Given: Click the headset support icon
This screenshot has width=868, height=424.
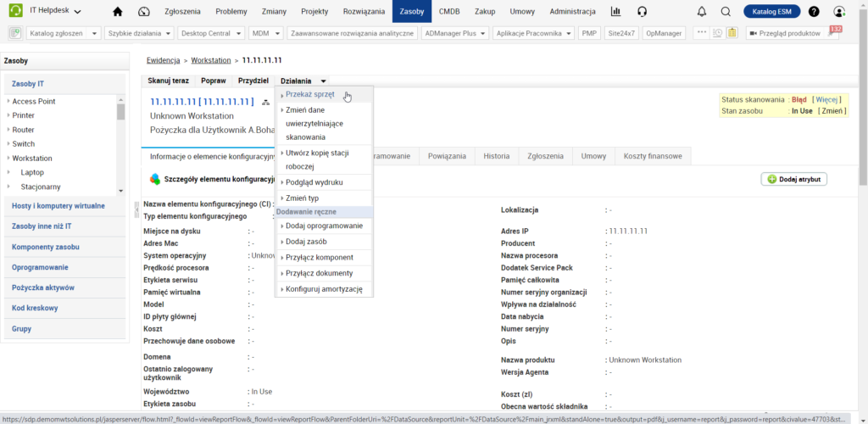Looking at the screenshot, I should [642, 11].
